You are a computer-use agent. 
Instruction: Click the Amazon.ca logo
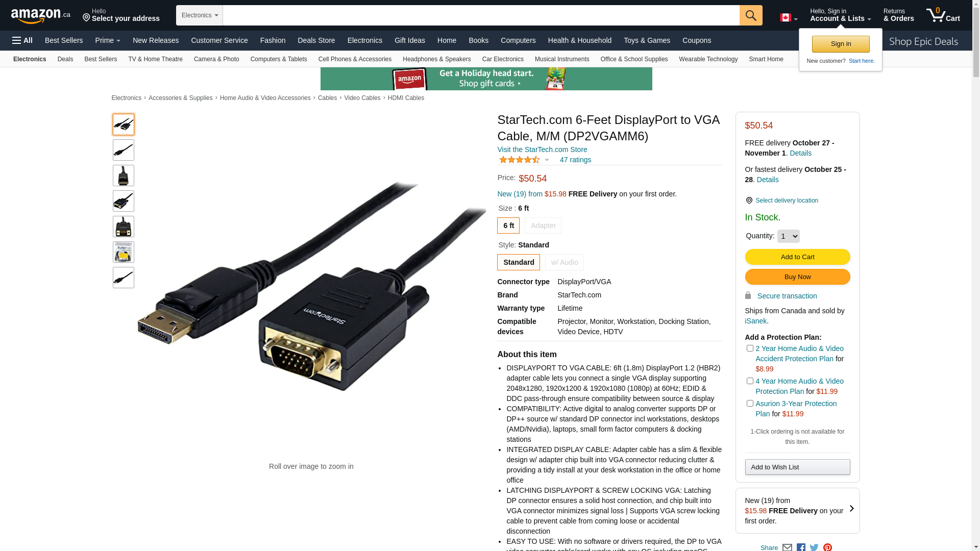coord(40,16)
